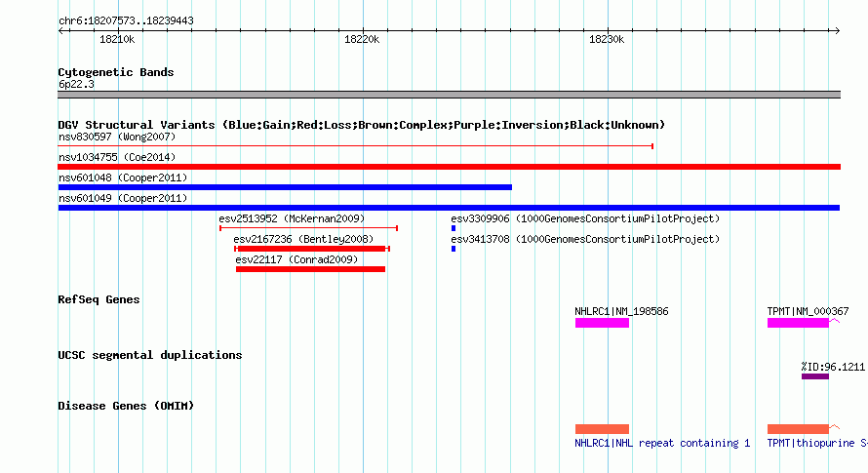Click the nsv830597 (Wong2007) variant label
This screenshot has height=473, width=868.
117,137
